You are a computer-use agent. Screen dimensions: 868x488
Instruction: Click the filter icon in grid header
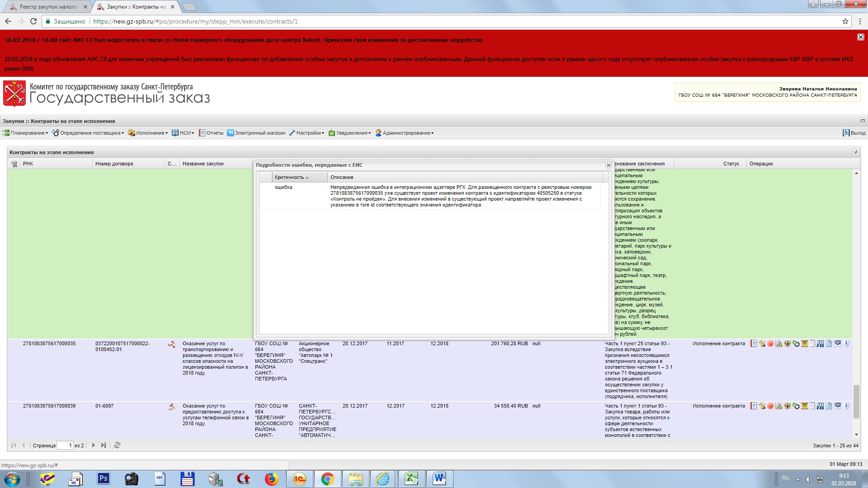coord(14,164)
